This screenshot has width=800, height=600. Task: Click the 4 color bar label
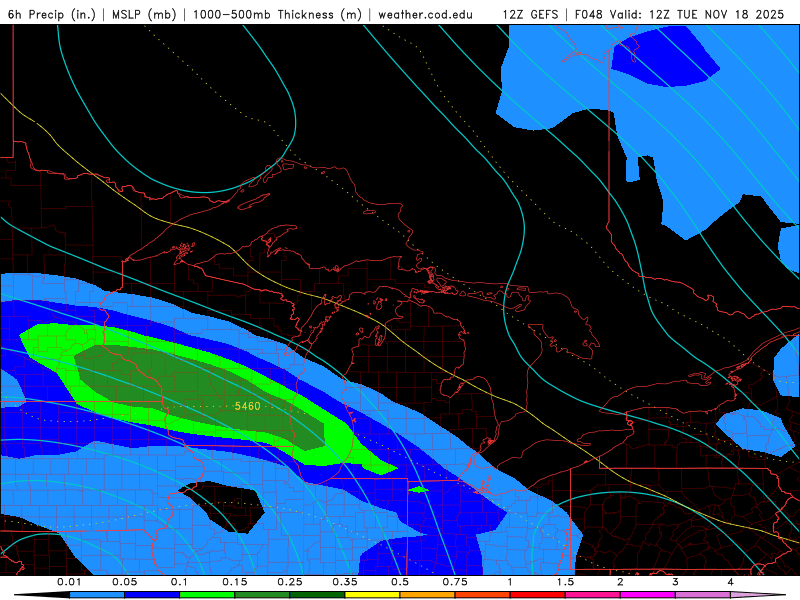[x=731, y=582]
